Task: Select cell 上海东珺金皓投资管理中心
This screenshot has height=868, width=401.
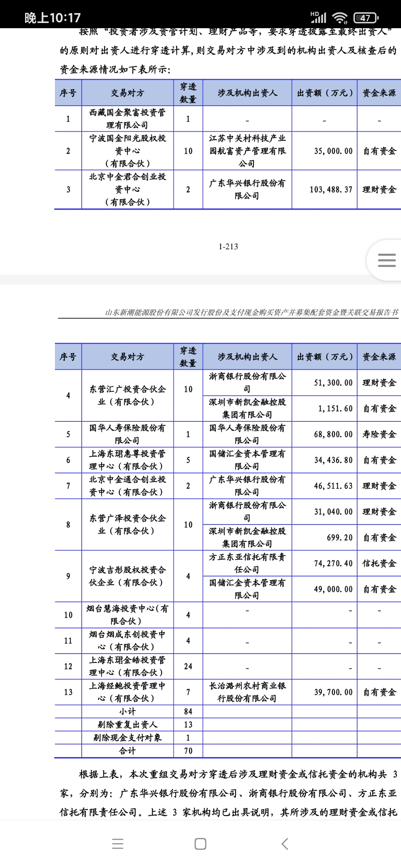Action: 127,666
